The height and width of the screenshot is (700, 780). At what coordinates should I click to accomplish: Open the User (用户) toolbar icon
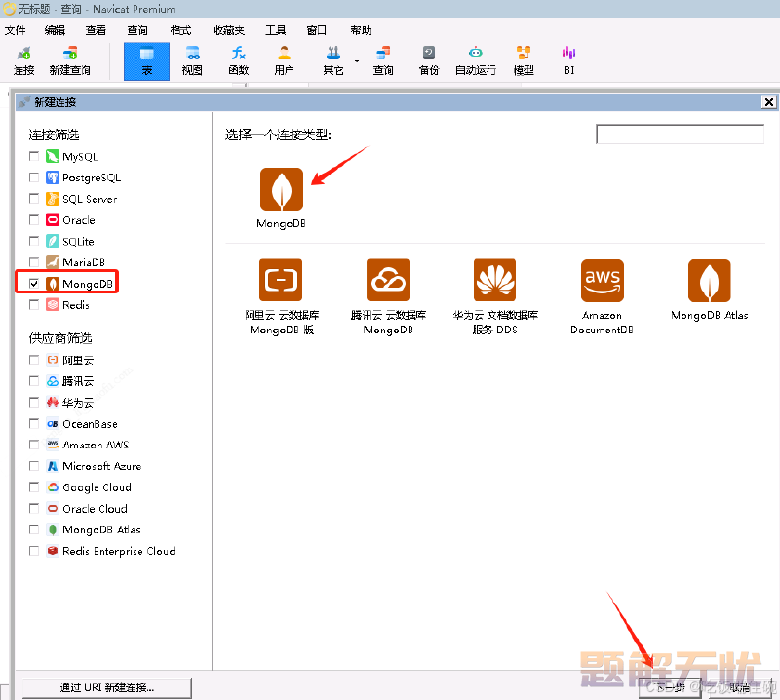click(x=284, y=60)
